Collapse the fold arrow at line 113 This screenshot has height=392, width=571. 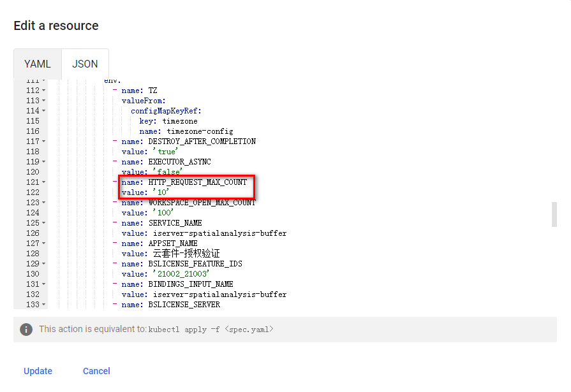point(43,101)
